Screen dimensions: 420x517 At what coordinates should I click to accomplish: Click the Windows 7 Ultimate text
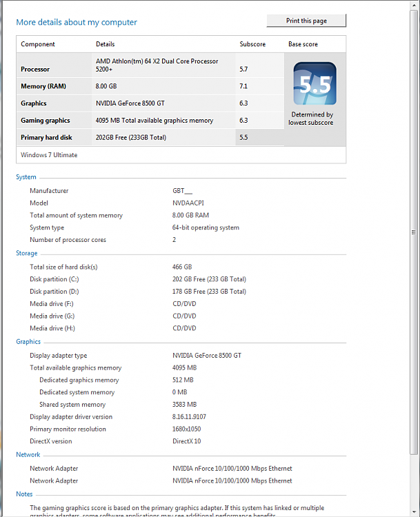pyautogui.click(x=49, y=154)
